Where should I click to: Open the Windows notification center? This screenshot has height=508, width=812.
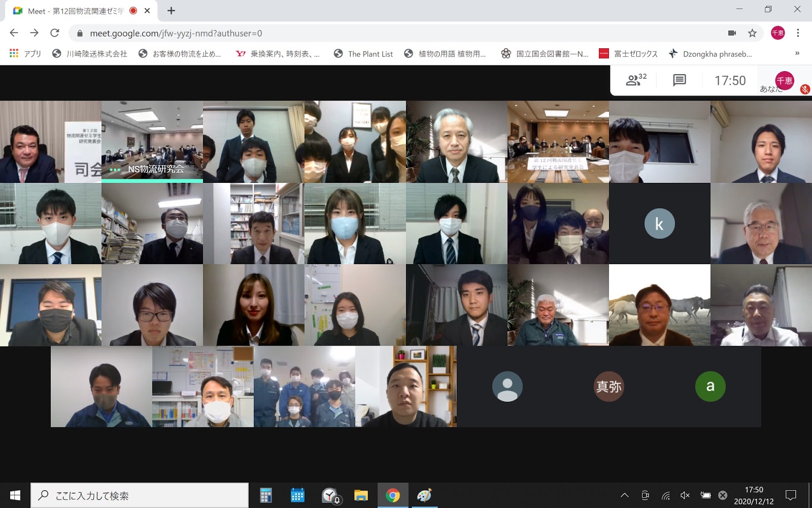(791, 495)
